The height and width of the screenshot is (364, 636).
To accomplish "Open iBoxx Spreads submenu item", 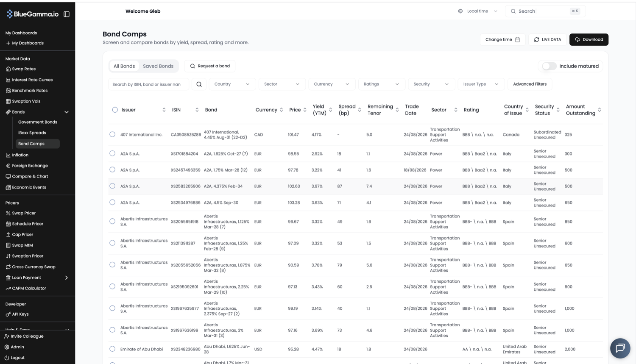I will click(32, 133).
